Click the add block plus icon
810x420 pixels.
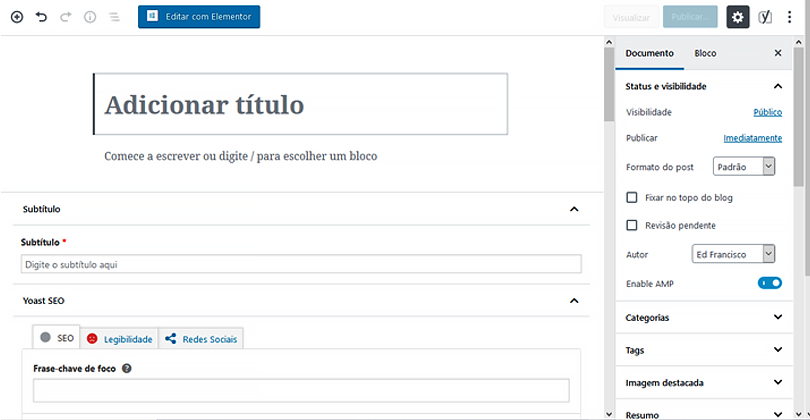tap(17, 17)
